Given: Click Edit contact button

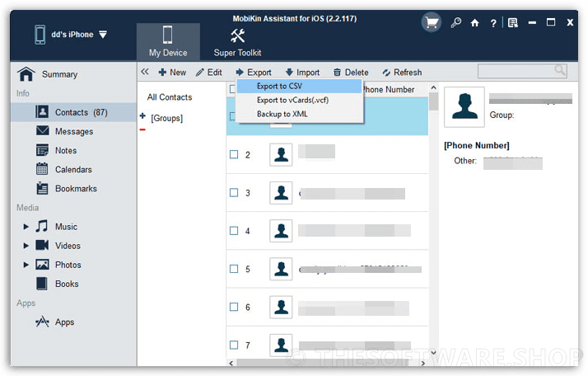Looking at the screenshot, I should pyautogui.click(x=209, y=72).
